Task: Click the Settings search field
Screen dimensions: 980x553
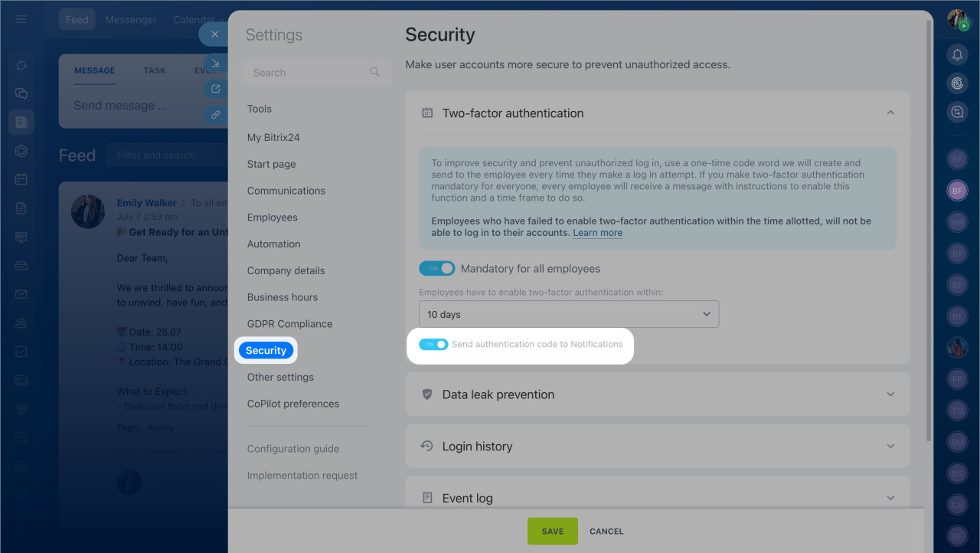Action: [x=306, y=72]
